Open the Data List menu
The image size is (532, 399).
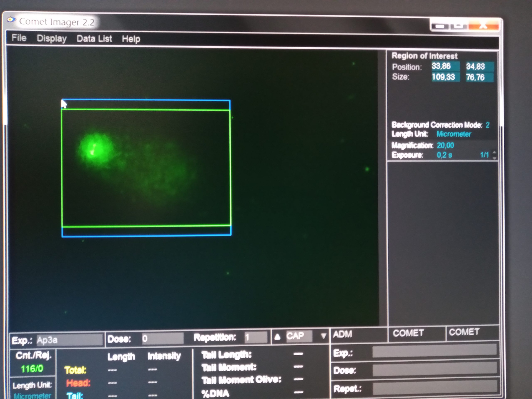coord(94,39)
